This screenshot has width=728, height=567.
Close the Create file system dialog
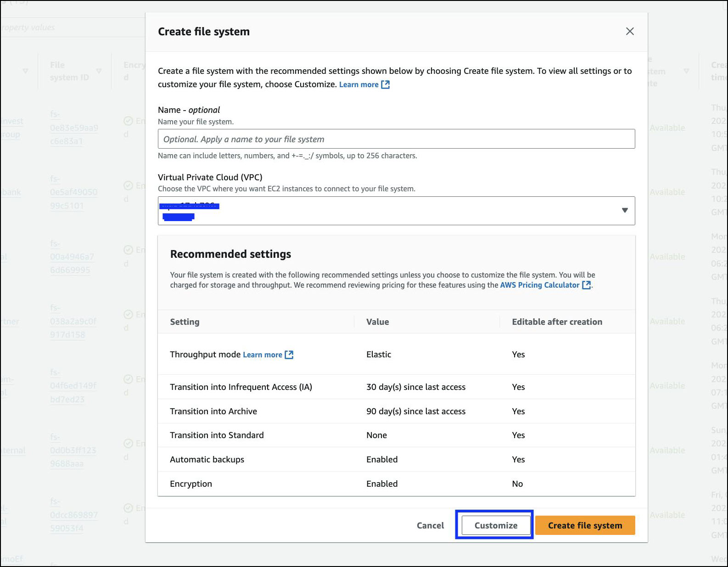630,31
